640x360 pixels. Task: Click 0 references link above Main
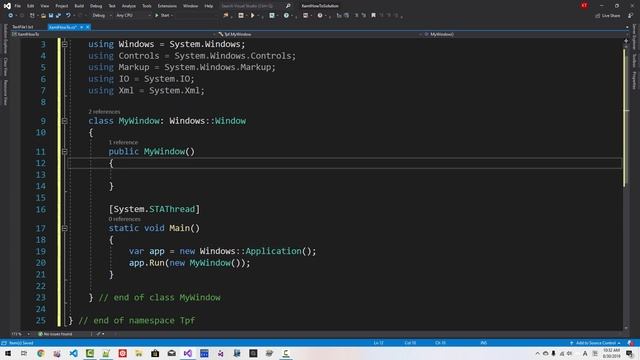click(x=124, y=219)
